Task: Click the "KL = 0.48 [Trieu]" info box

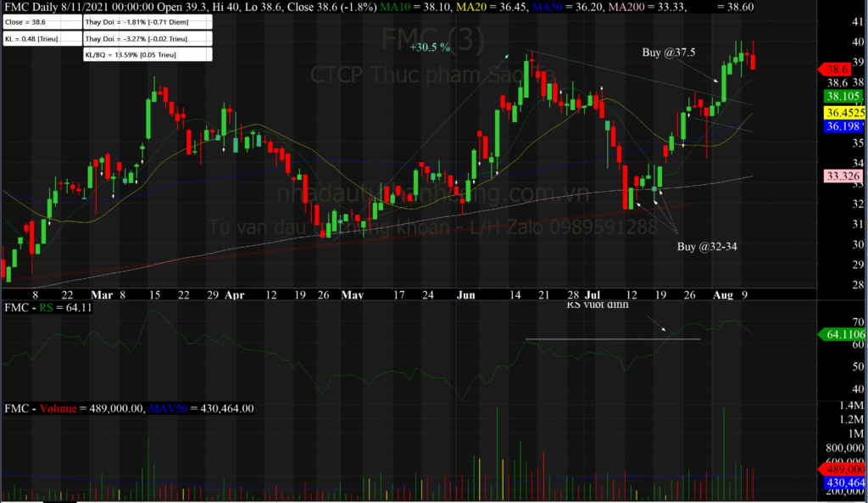Action: pos(42,39)
